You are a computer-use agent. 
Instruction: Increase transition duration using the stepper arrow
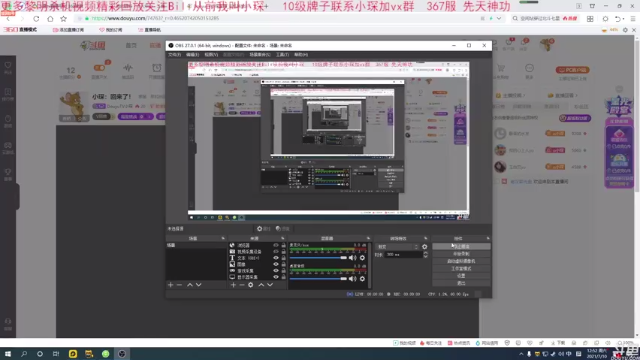coord(425,253)
